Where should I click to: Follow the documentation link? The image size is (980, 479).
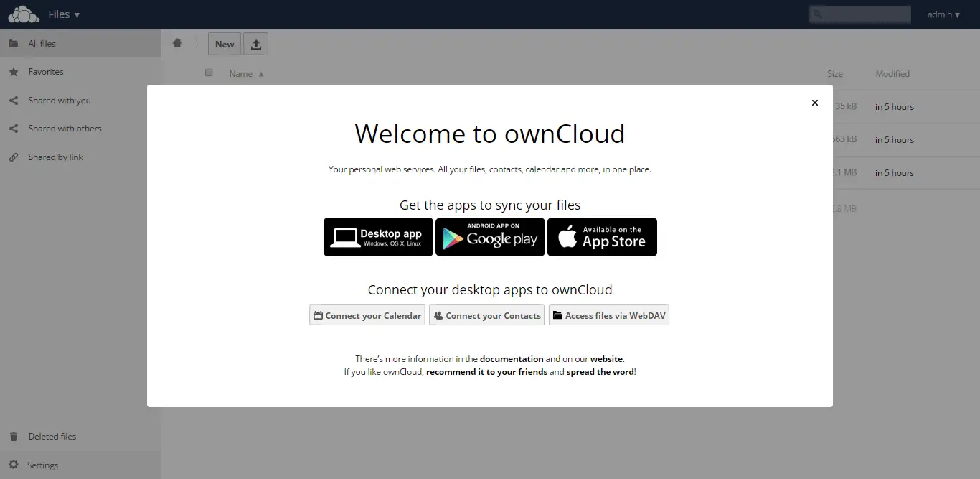(511, 358)
